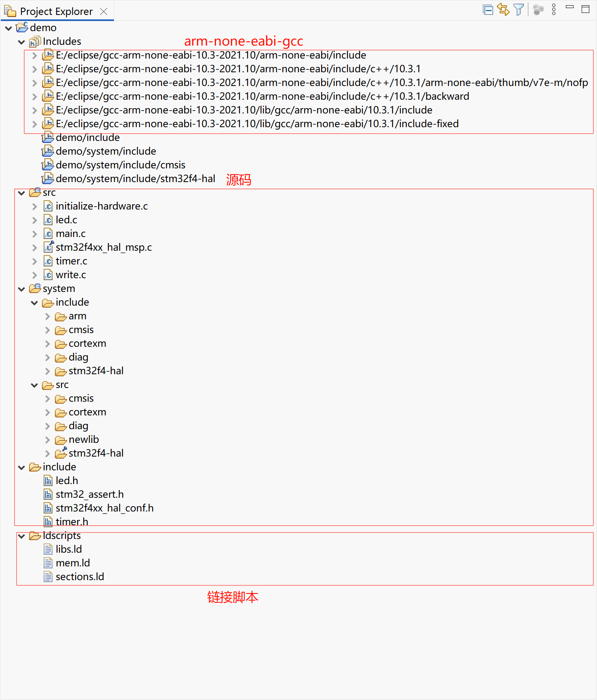Viewport: 597px width, 700px height.
Task: Expand the arm folder under system/include
Action: 48,316
